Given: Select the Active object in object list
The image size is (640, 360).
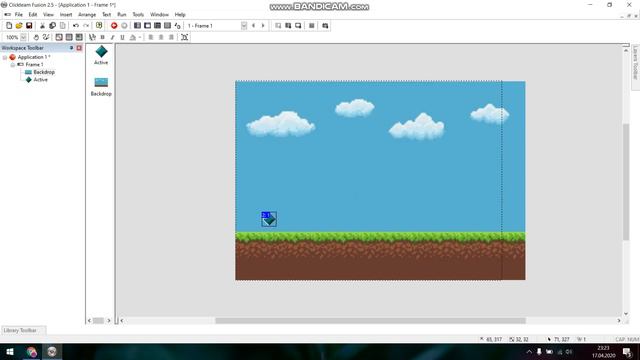Looking at the screenshot, I should tap(101, 55).
